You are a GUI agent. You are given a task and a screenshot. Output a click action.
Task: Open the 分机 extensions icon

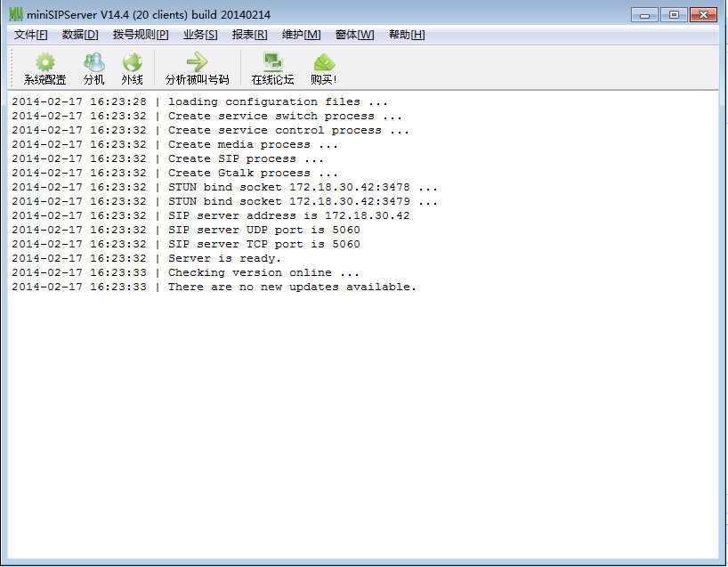(x=93, y=69)
